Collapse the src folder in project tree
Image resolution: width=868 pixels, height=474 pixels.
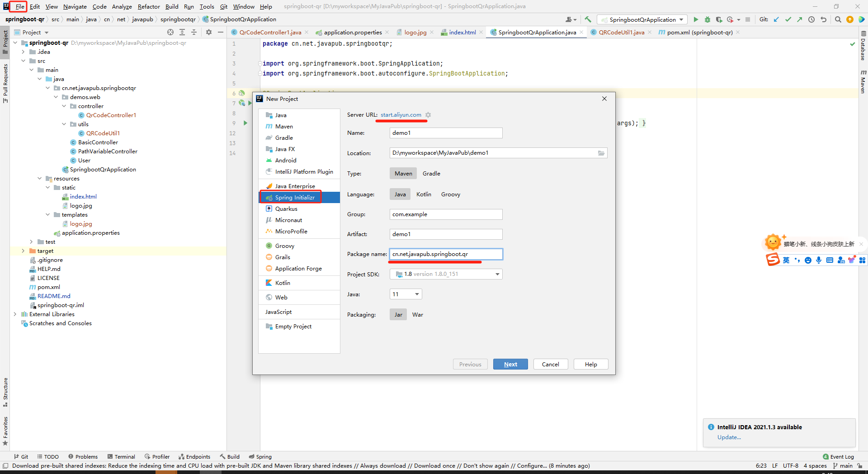(23, 61)
